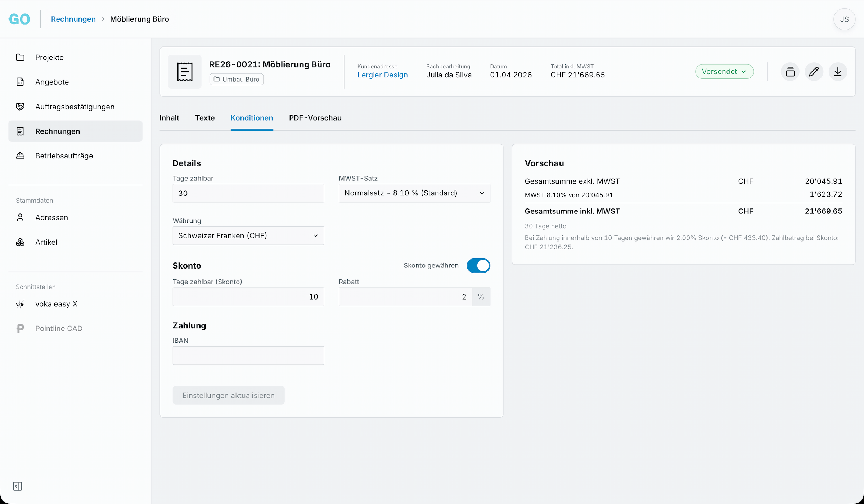The image size is (864, 504).
Task: Click the Betriebsaufträge helmet icon
Action: click(20, 156)
